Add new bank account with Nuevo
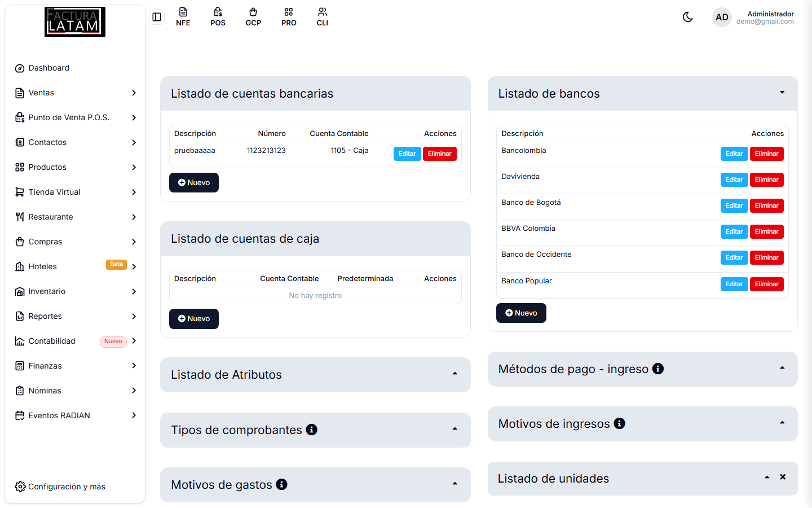Image resolution: width=812 pixels, height=508 pixels. click(194, 182)
